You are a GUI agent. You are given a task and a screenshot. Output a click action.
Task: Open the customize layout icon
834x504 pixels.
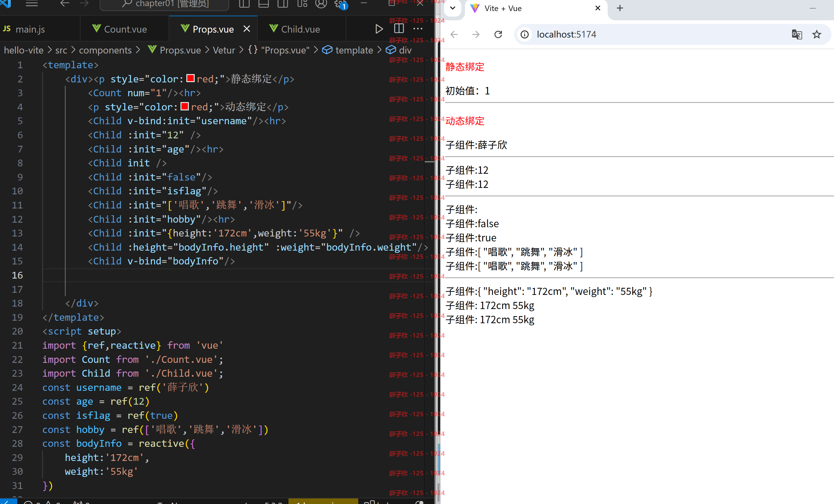pos(302,3)
